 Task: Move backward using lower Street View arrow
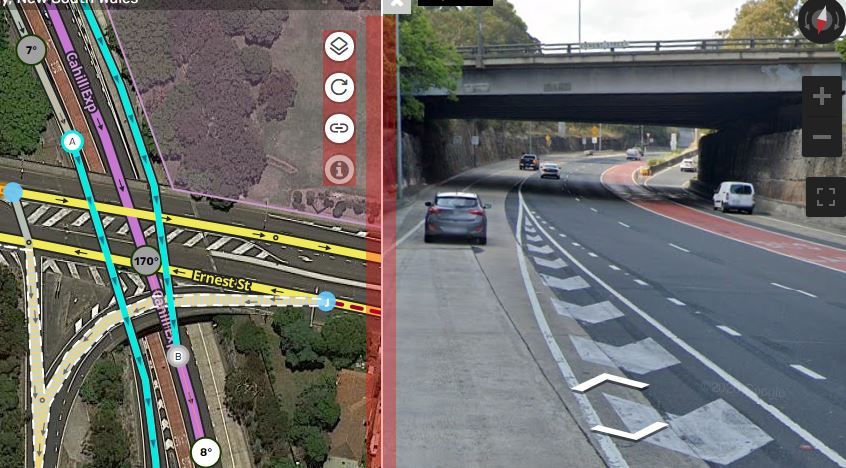tap(630, 430)
